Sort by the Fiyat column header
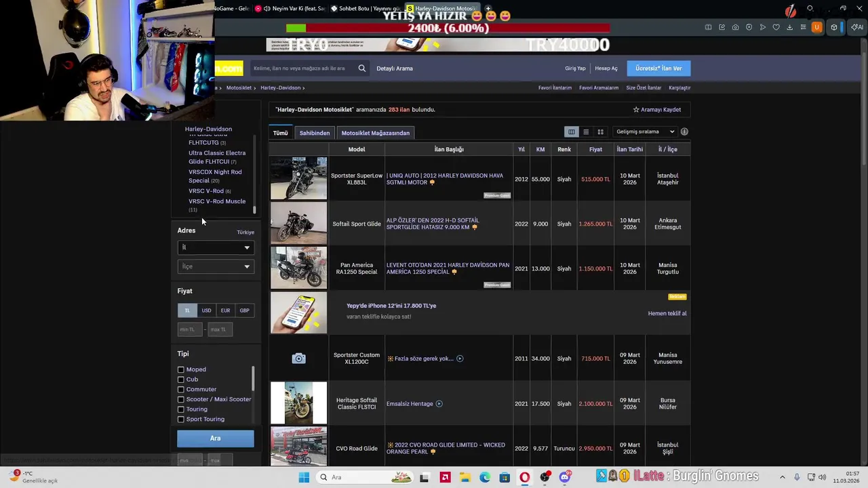Viewport: 868px width, 488px height. coord(595,149)
